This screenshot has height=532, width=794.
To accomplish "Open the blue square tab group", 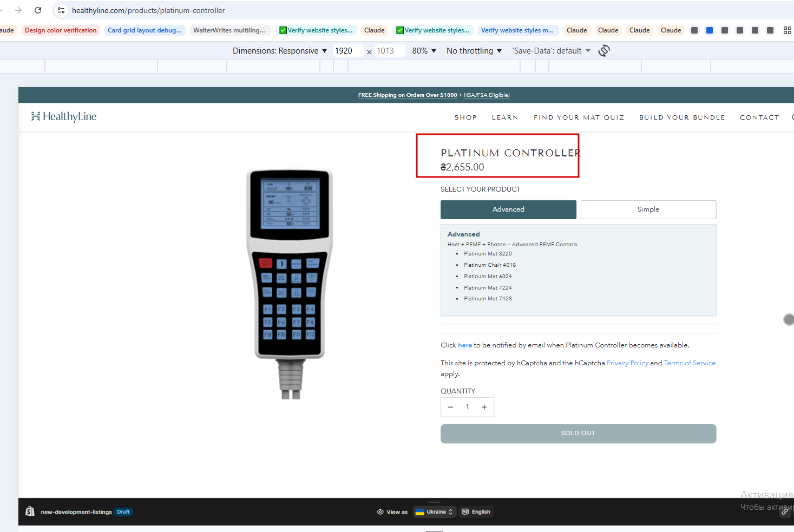I will point(710,30).
